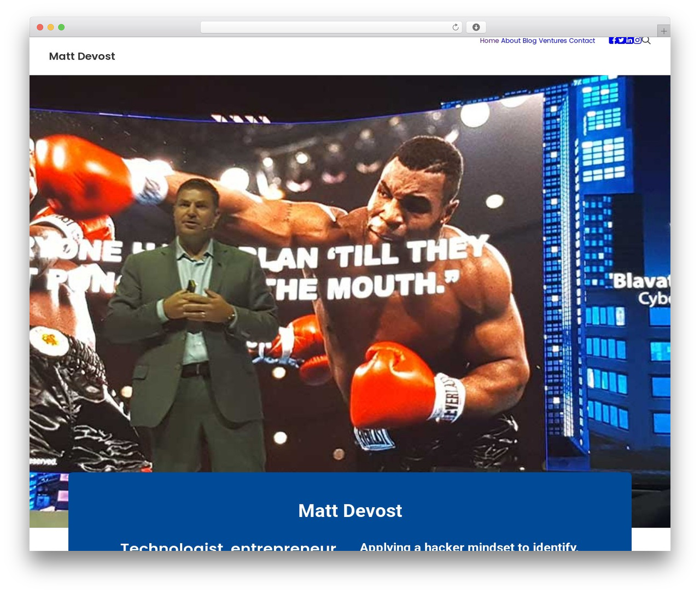Go to the Home menu item
Image resolution: width=700 pixels, height=593 pixels.
tap(489, 40)
